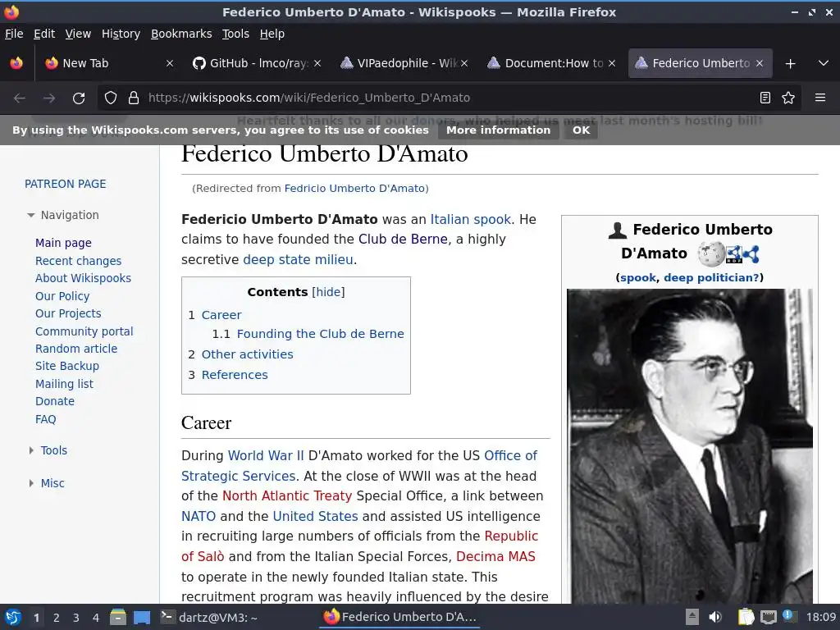Accept cookies with the OK button
Image resolution: width=840 pixels, height=630 pixels.
coord(581,130)
